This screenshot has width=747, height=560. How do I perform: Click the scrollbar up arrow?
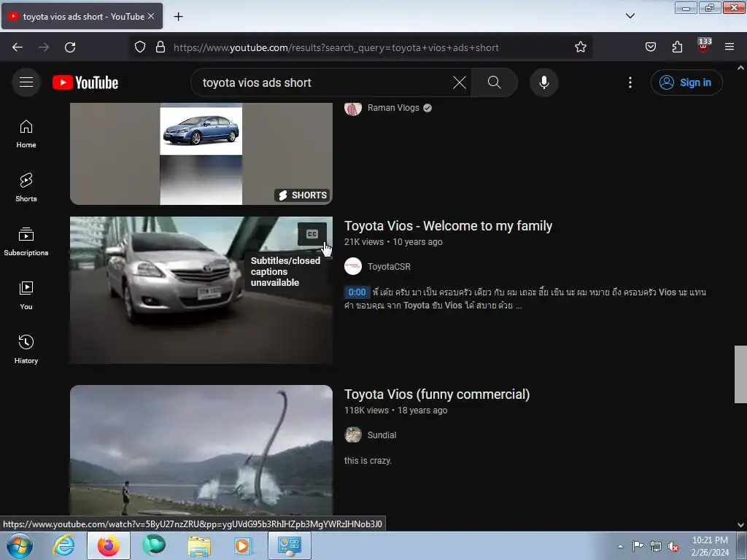pos(740,68)
